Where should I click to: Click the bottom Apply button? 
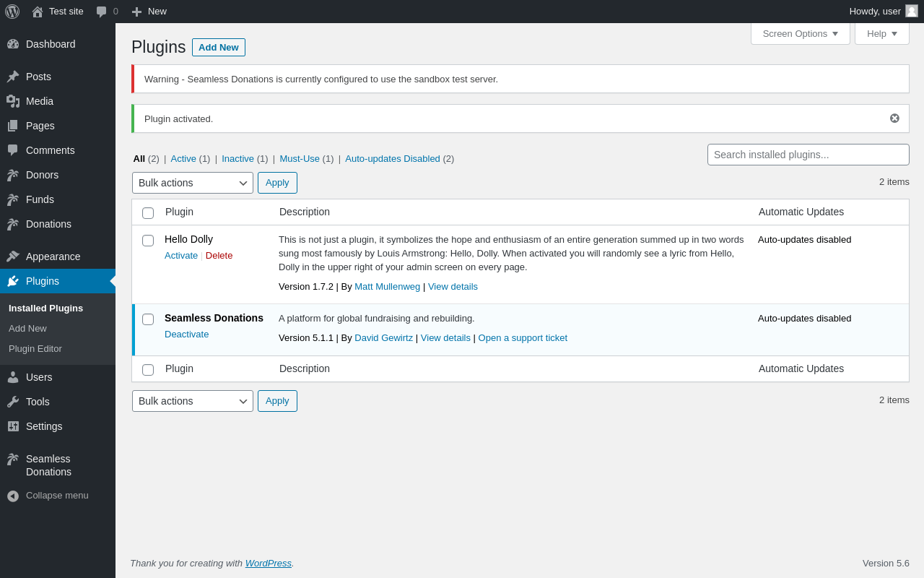point(277,401)
